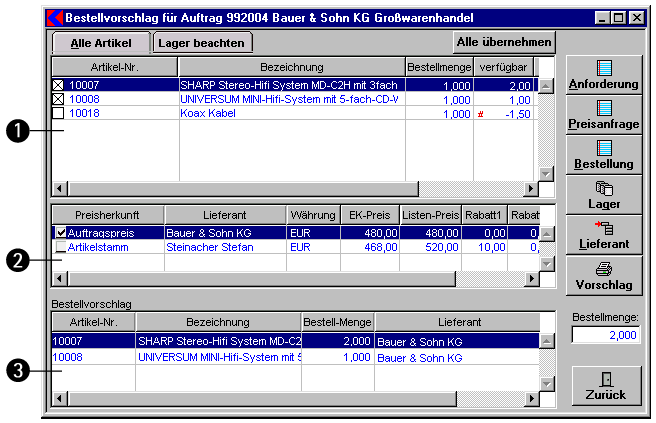Switch to the Lager beachten tab
The image size is (656, 423).
click(204, 42)
